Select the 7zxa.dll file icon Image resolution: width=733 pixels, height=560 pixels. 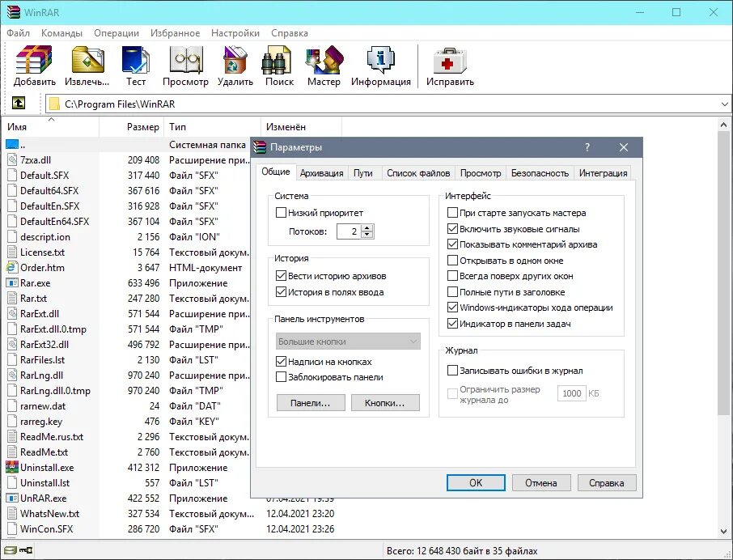(11, 160)
